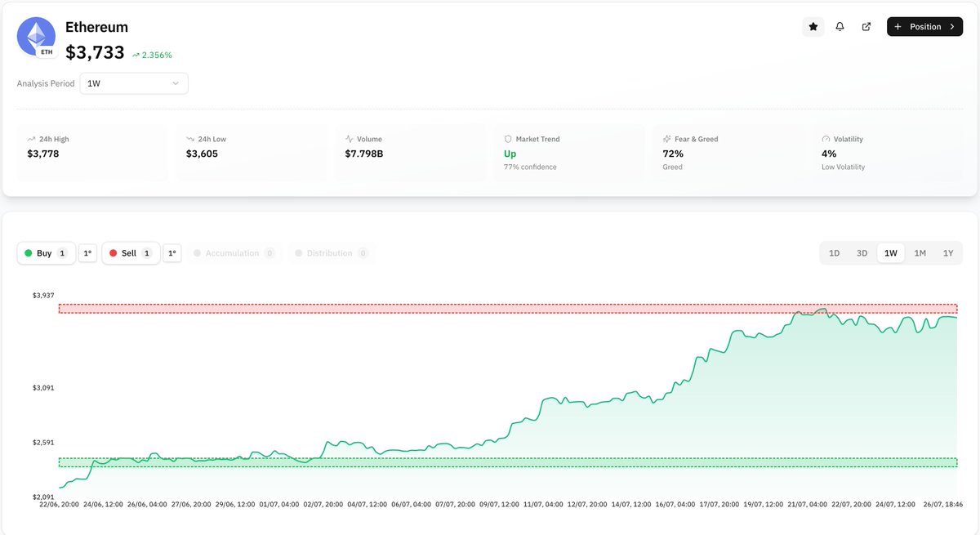Click the ETH ticker badge
Screen dimensions: 980x535
click(x=47, y=52)
